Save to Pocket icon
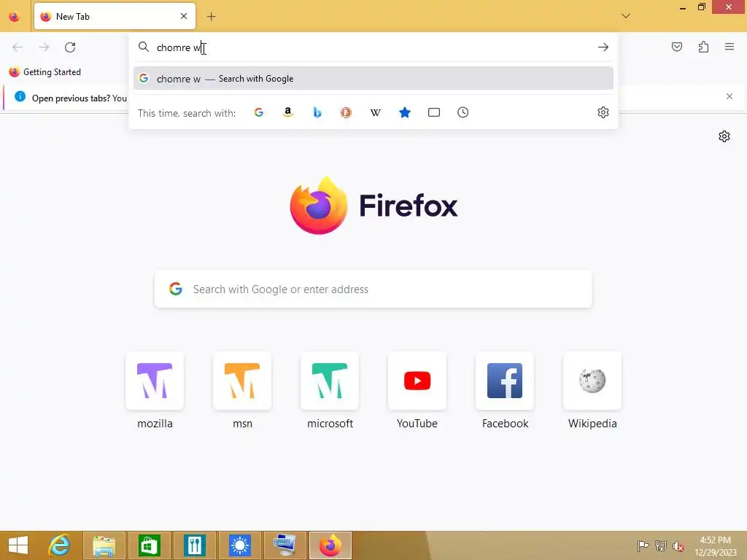Viewport: 747px width, 560px height. point(676,47)
